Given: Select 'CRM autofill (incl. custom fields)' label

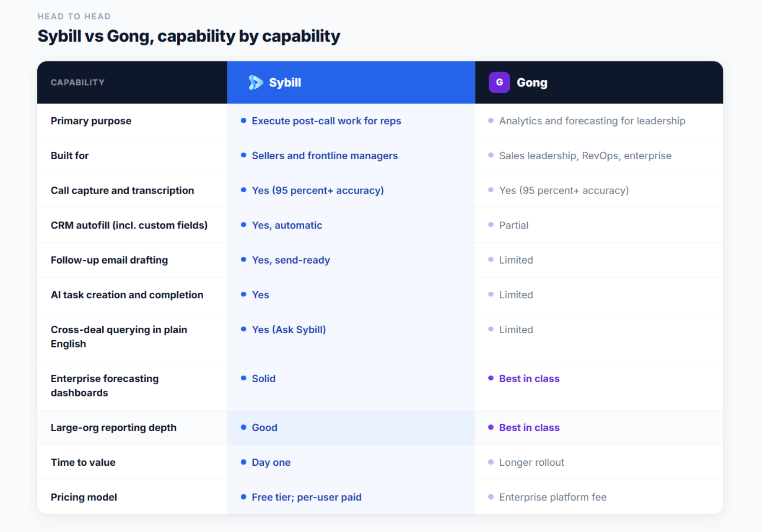Looking at the screenshot, I should 129,225.
